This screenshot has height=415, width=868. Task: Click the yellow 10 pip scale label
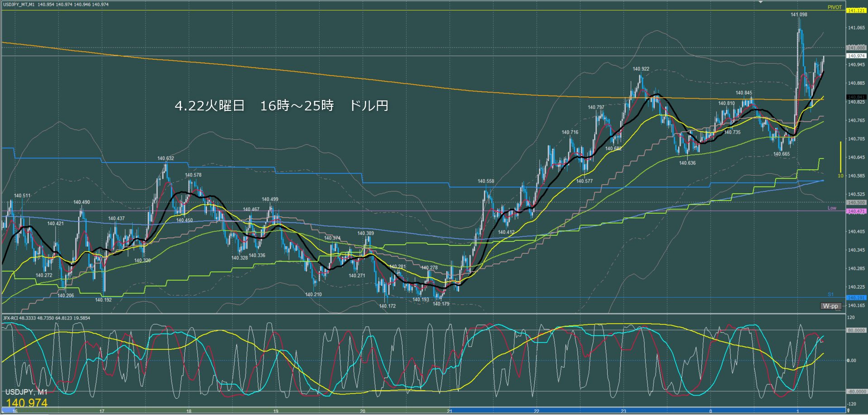(840, 176)
